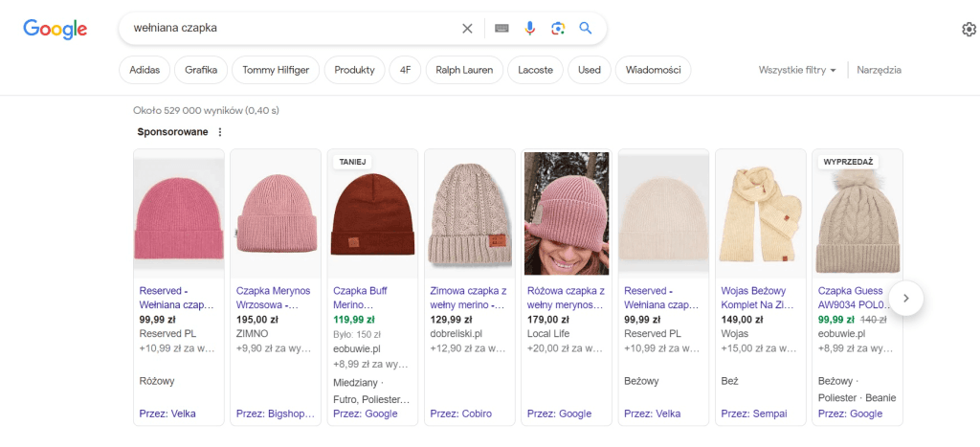Click the Różowy colour label
The width and height of the screenshot is (980, 447).
(x=157, y=381)
